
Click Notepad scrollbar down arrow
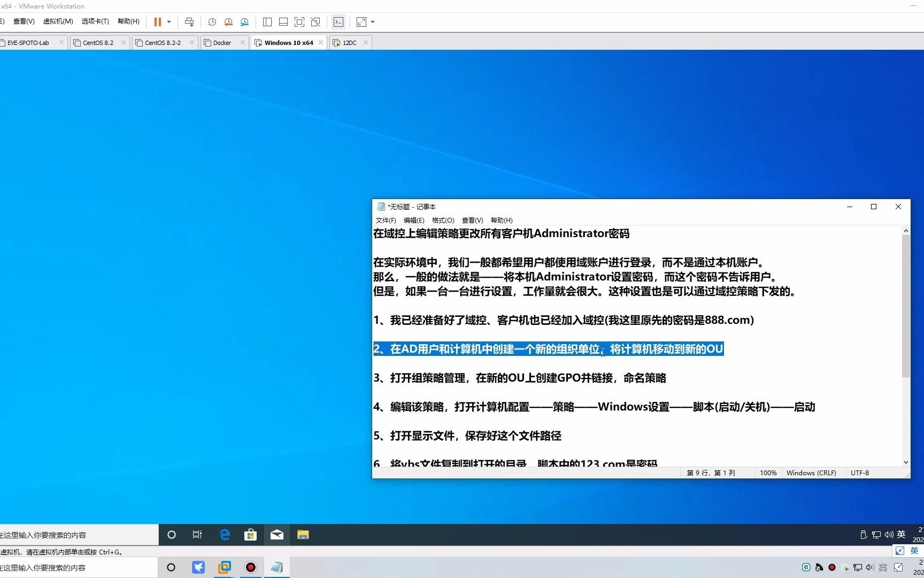point(906,462)
